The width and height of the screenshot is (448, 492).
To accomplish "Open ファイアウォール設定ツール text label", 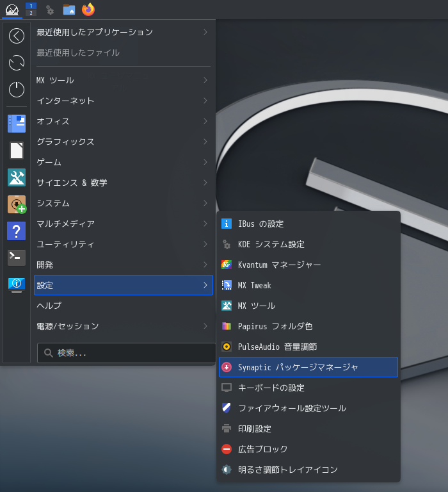I will coord(292,408).
